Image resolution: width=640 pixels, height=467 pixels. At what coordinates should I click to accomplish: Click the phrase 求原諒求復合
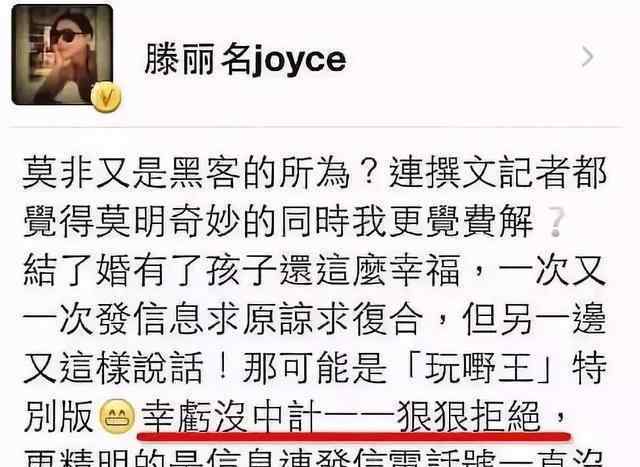click(x=315, y=319)
